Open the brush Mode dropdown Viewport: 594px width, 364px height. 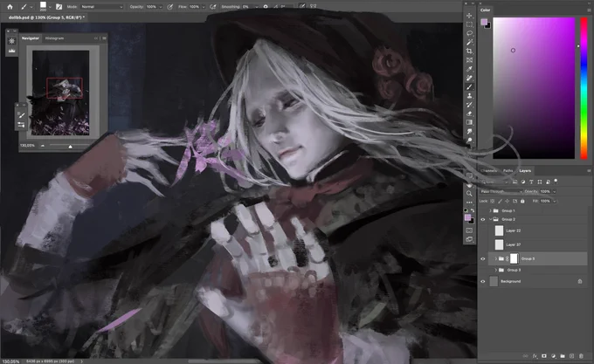[101, 7]
